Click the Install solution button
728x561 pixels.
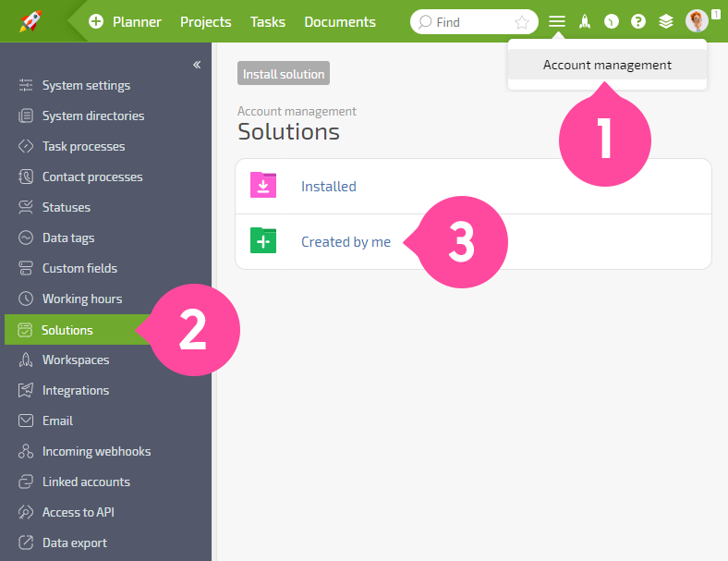(284, 73)
